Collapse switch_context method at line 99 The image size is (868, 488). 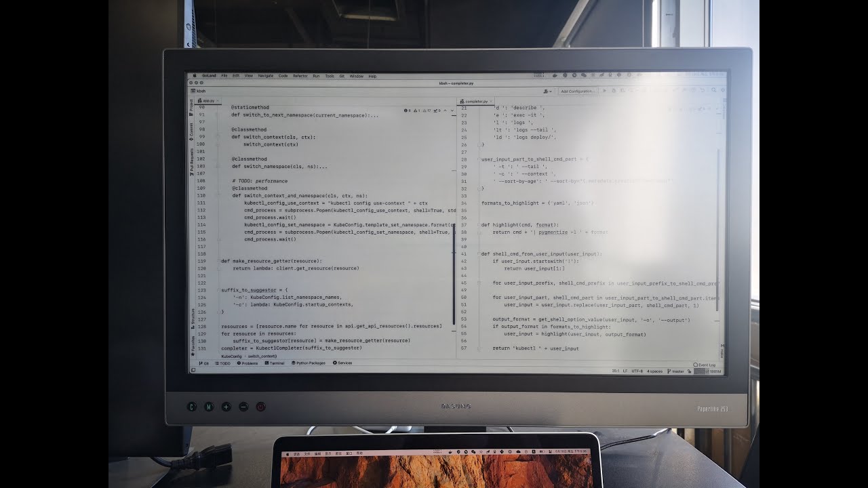218,137
